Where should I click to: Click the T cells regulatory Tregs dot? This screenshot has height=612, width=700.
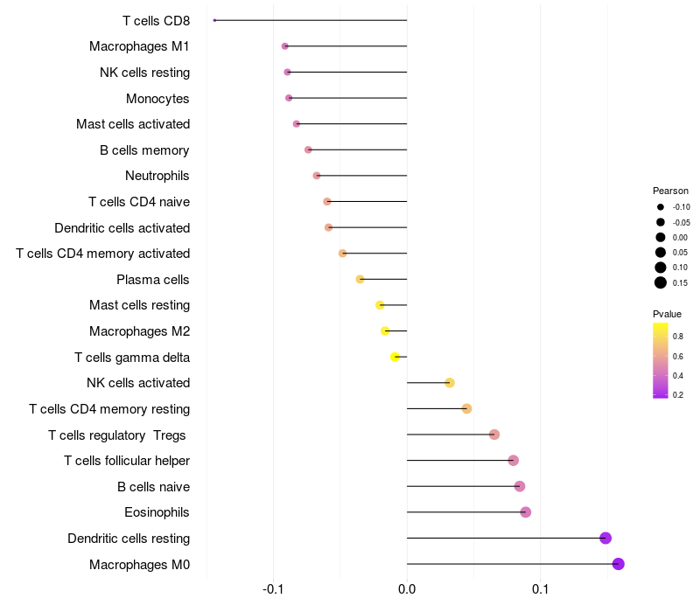(x=493, y=435)
